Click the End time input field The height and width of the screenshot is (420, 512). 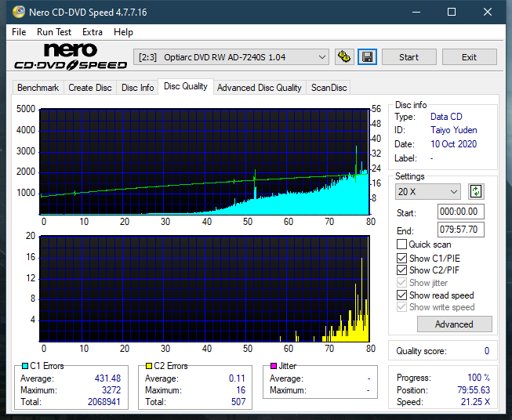click(460, 230)
